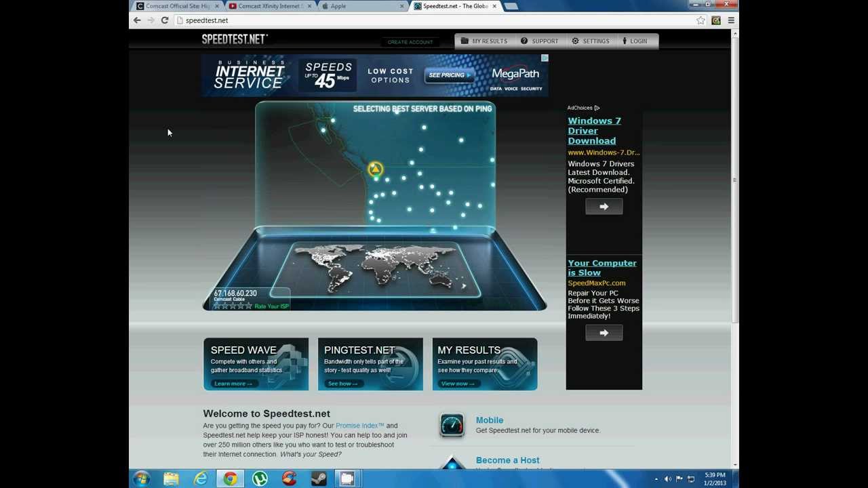
Task: Click the AdChoices label above the sidebar ads
Action: point(583,108)
